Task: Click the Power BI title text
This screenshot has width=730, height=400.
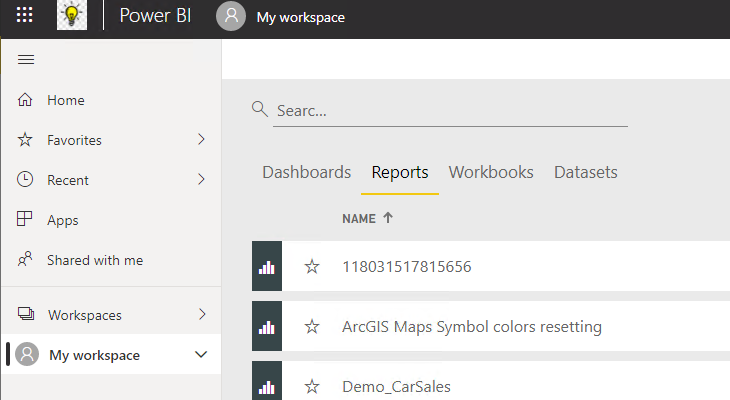Action: click(155, 16)
